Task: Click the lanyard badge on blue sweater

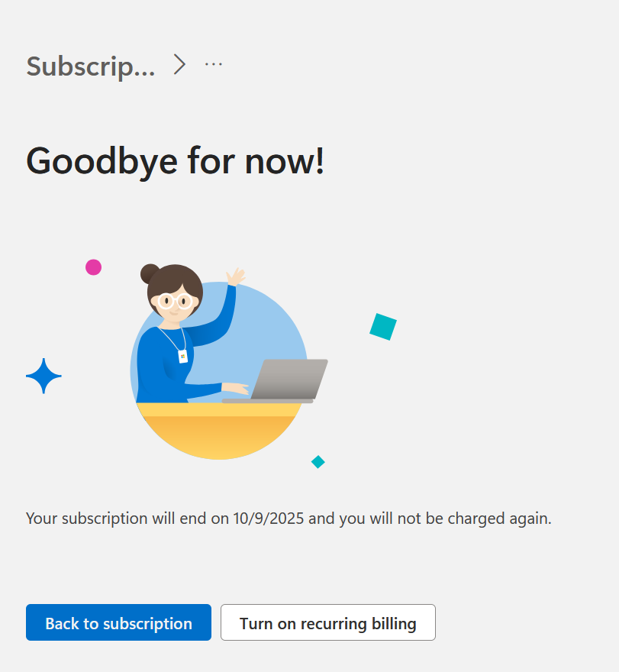Action: point(183,357)
